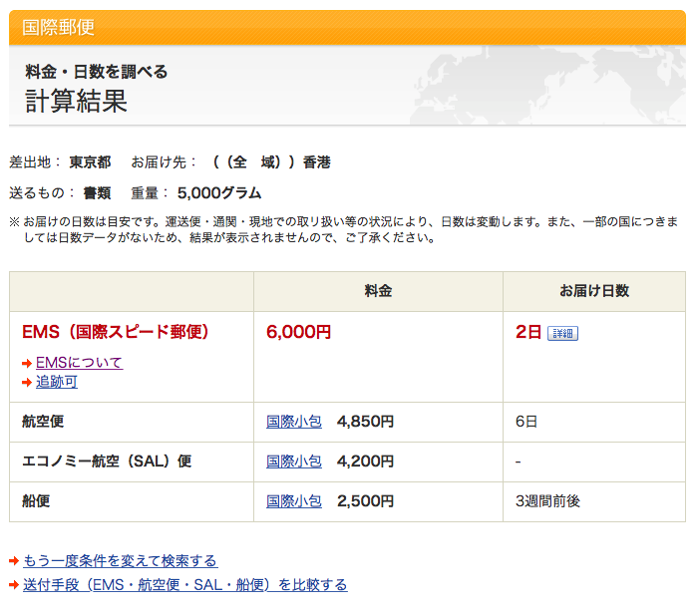
Task: Click the もう一度条件を変えて検索する link
Action: (x=120, y=561)
